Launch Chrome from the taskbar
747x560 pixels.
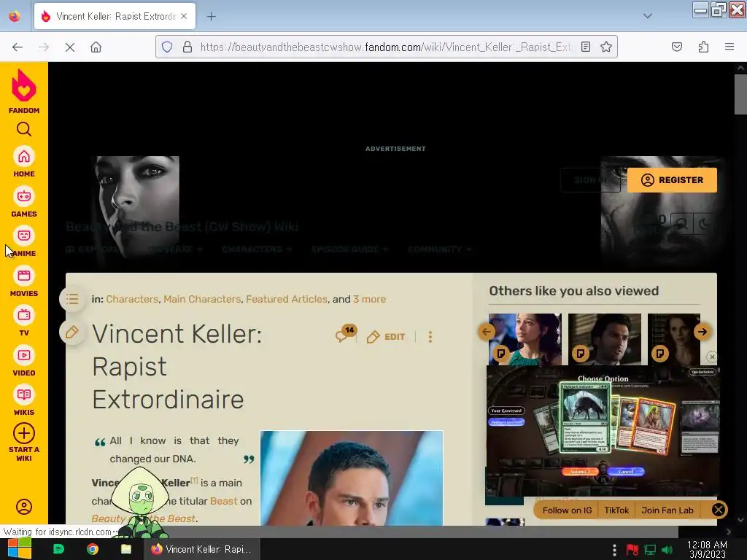(93, 549)
